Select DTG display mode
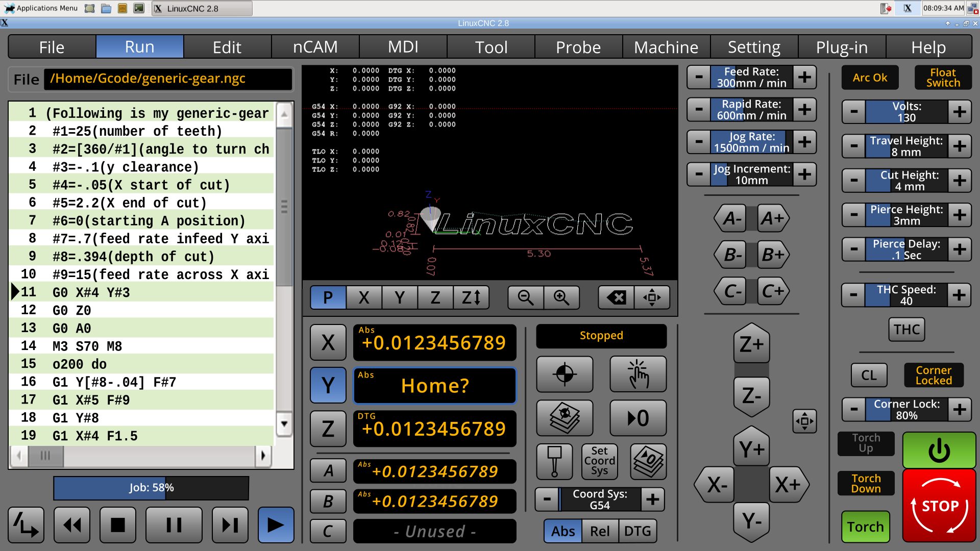The image size is (980, 551). click(x=638, y=531)
